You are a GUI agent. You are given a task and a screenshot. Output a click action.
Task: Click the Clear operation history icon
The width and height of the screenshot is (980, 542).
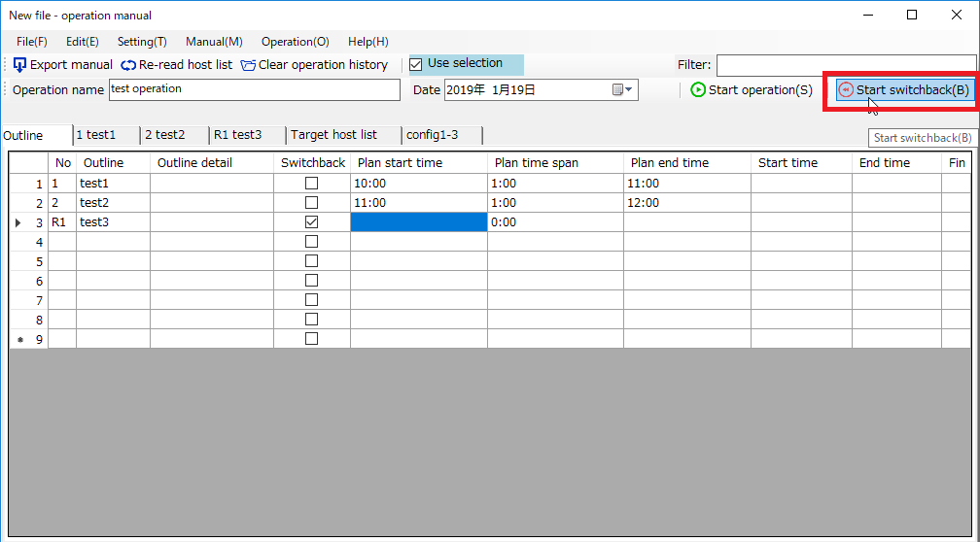point(248,65)
